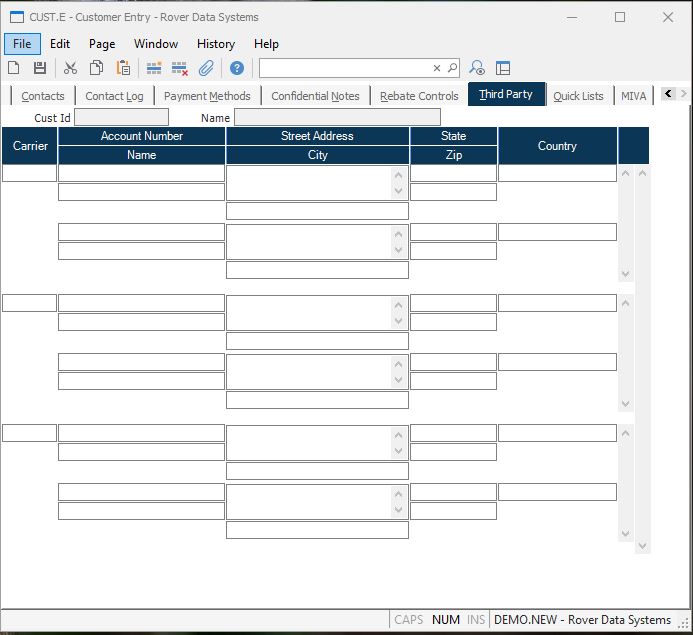
Task: Open the History menu
Action: point(215,44)
